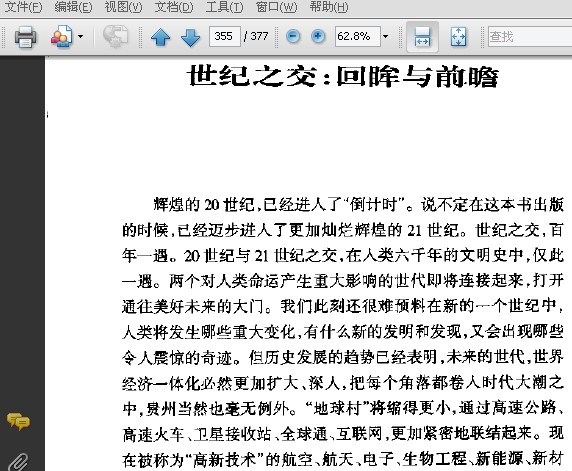Viewport: 572px width, 471px height.
Task: Go to next page with down arrow
Action: coord(190,36)
